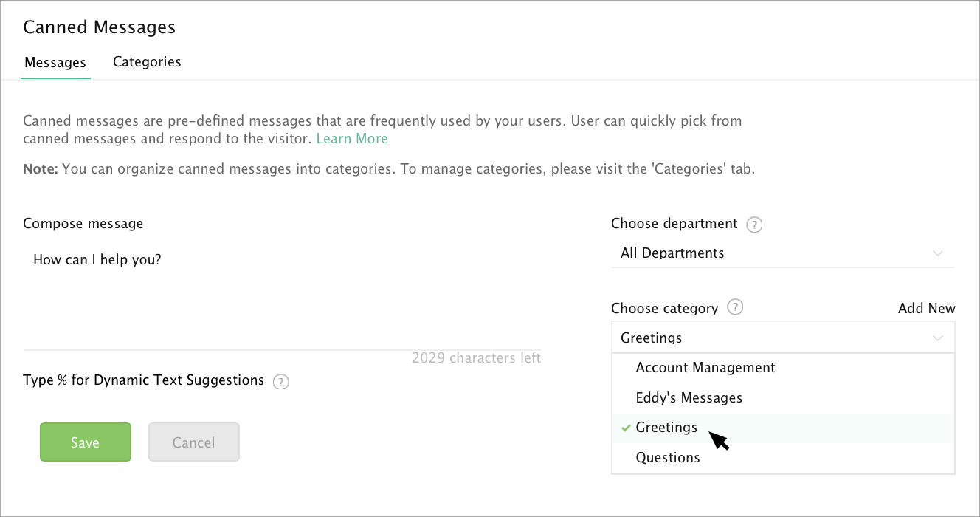
Task: Open the Messages tab
Action: pos(55,63)
